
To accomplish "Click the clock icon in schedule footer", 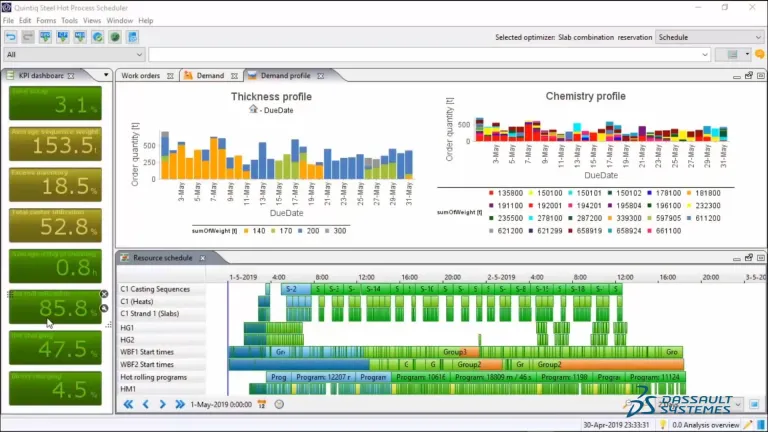I will 279,404.
